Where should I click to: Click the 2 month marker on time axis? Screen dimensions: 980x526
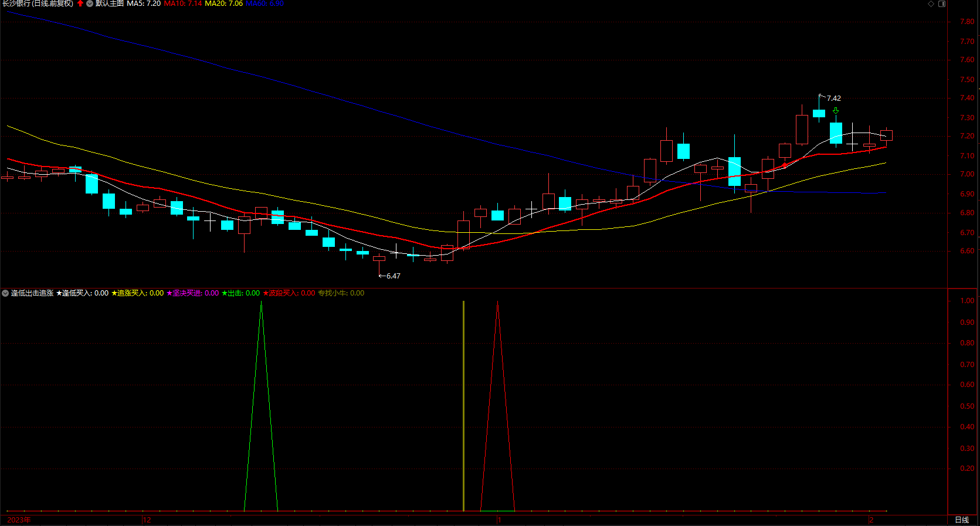[x=872, y=520]
